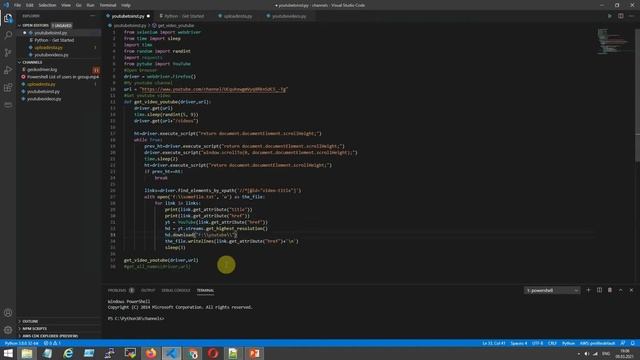This screenshot has height=360, width=640.
Task: Create a new terminal with the plus icon
Action: click(x=588, y=290)
